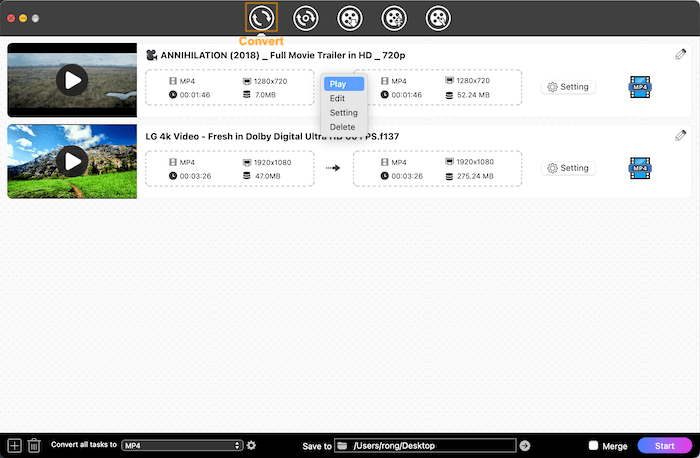The height and width of the screenshot is (458, 700).
Task: Click the Save to path field
Action: click(x=431, y=445)
